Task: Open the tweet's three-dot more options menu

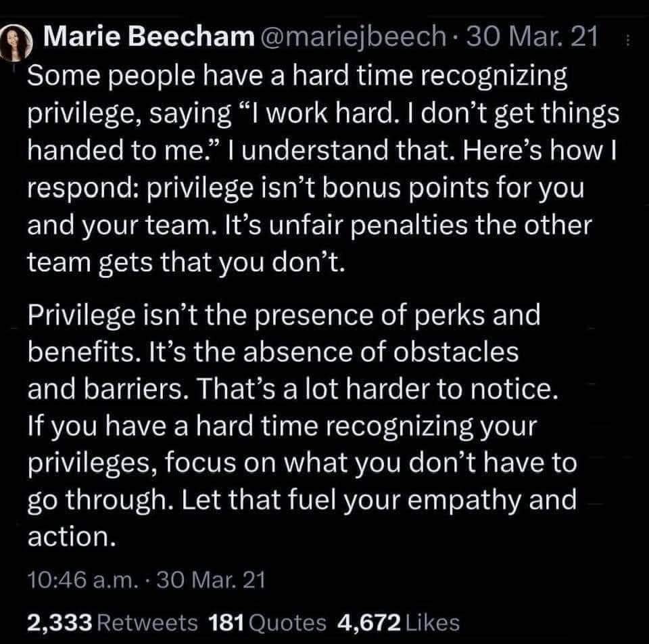Action: (628, 39)
